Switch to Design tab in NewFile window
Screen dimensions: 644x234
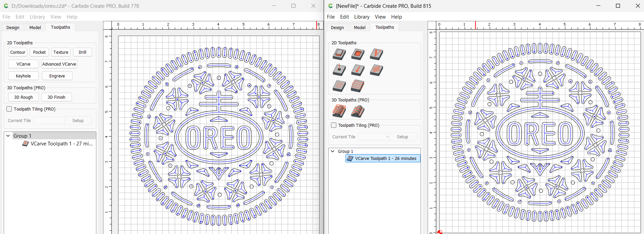pos(337,27)
